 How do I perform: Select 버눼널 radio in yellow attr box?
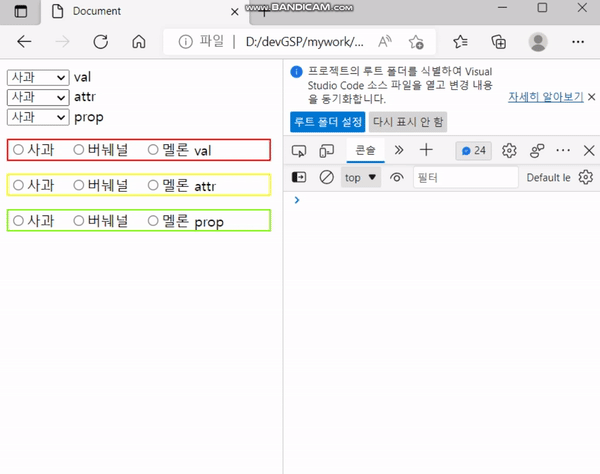click(78, 185)
